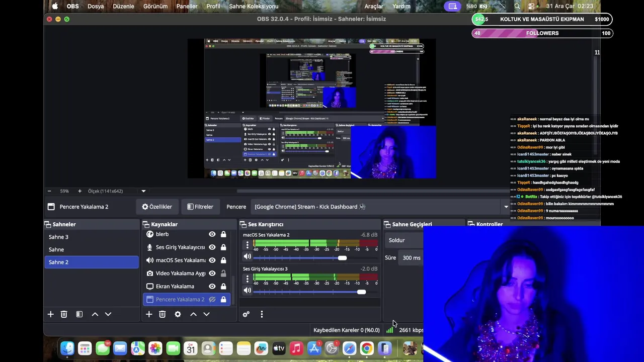Viewport: 644px width, 362px height.
Task: Open Apple TV app from the Dock
Action: coord(279,348)
